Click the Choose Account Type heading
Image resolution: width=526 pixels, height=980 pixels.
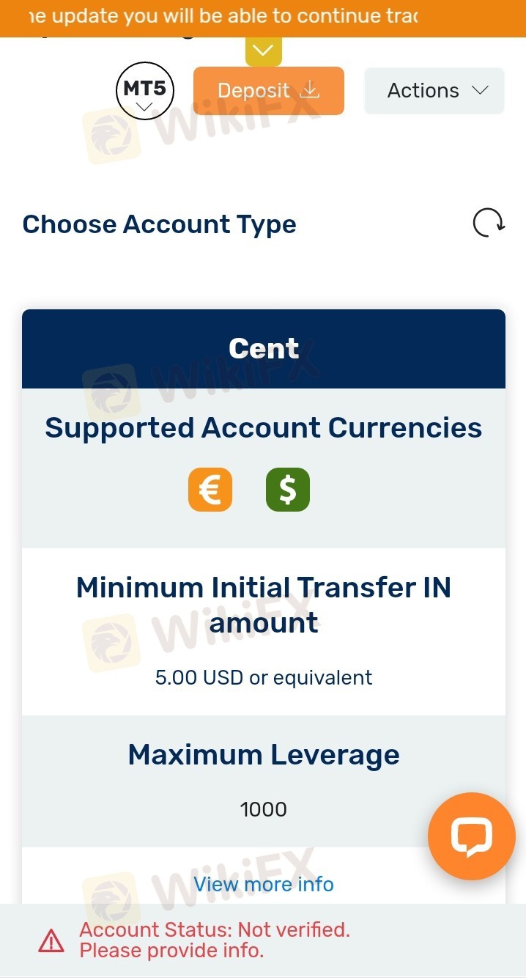pos(160,224)
